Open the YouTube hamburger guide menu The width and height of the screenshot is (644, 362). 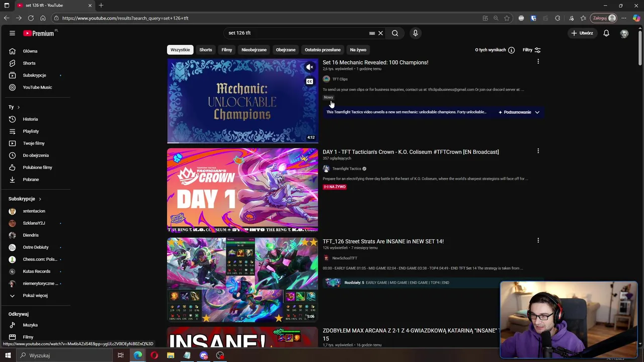click(x=12, y=33)
